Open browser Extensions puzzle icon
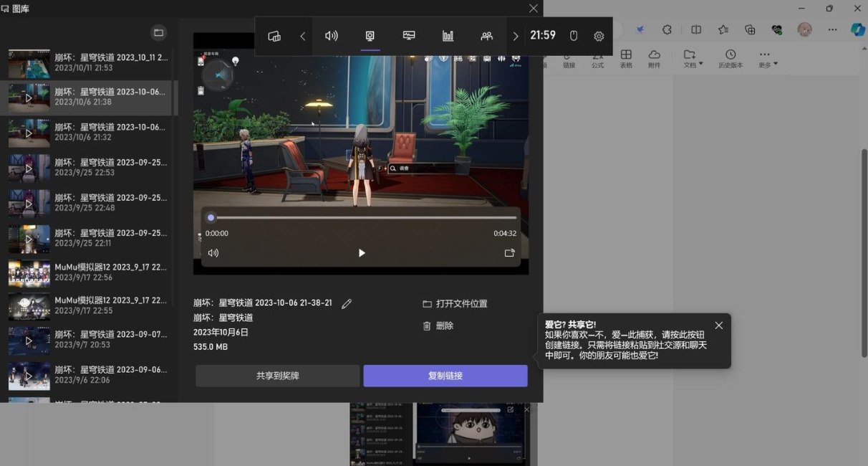This screenshot has height=466, width=868. coord(667,29)
